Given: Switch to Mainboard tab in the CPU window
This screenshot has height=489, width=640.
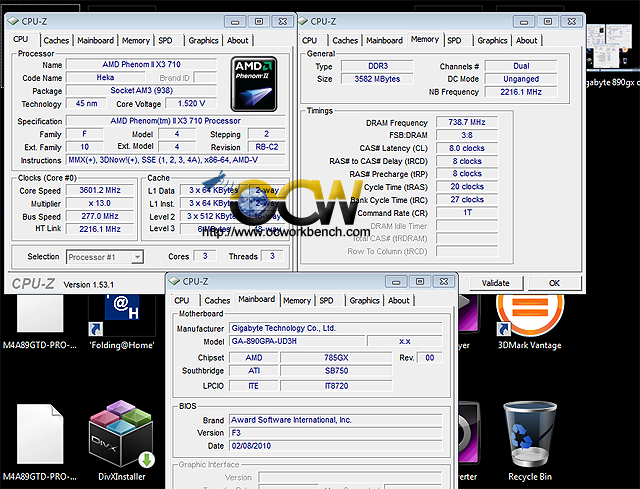Looking at the screenshot, I should click(96, 40).
